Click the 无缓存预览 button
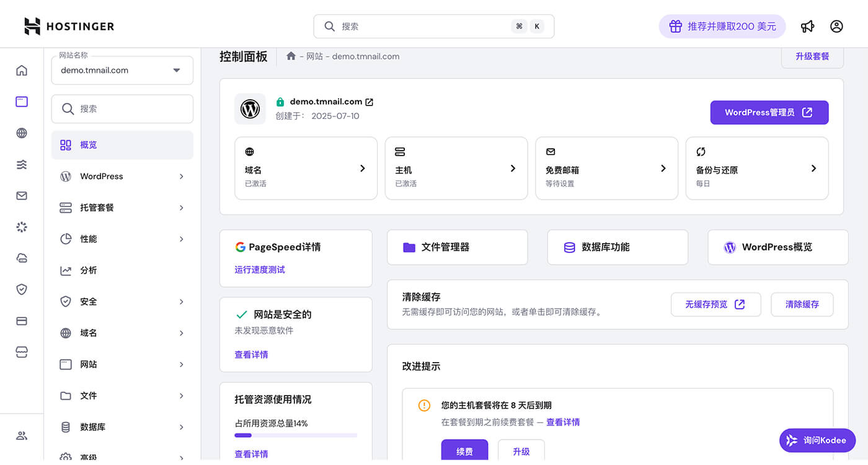The image size is (868, 465). point(715,304)
